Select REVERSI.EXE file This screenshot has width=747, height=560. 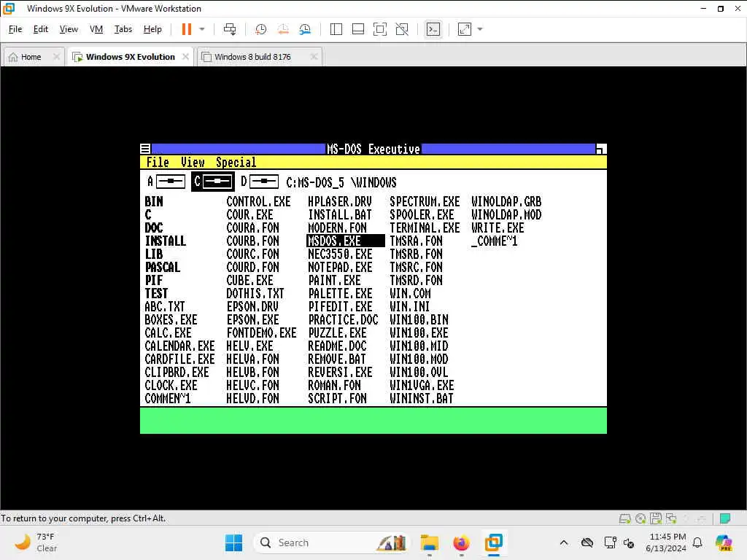(340, 373)
